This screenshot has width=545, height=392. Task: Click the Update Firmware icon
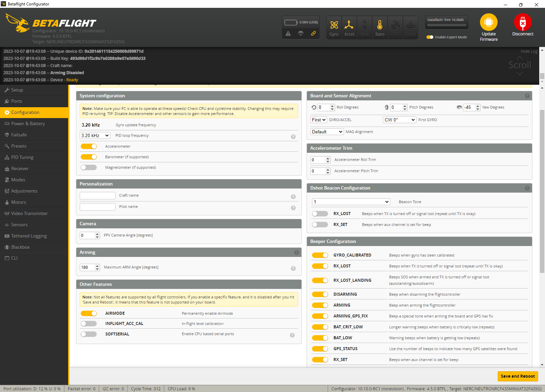[488, 22]
